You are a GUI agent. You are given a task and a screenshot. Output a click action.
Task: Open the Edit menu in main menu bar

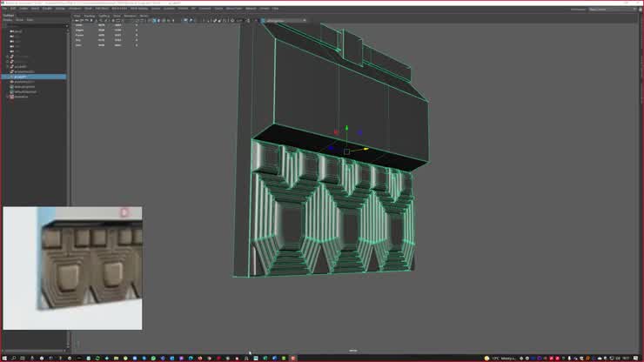pos(15,9)
